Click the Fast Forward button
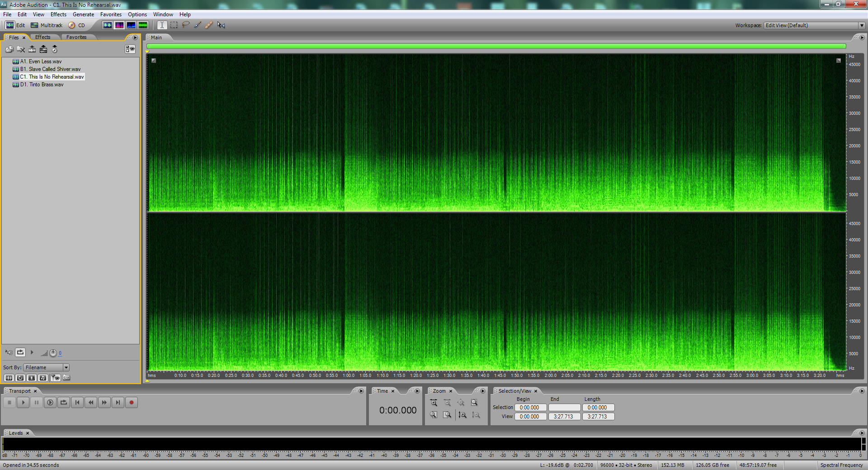The image size is (868, 470). point(104,402)
